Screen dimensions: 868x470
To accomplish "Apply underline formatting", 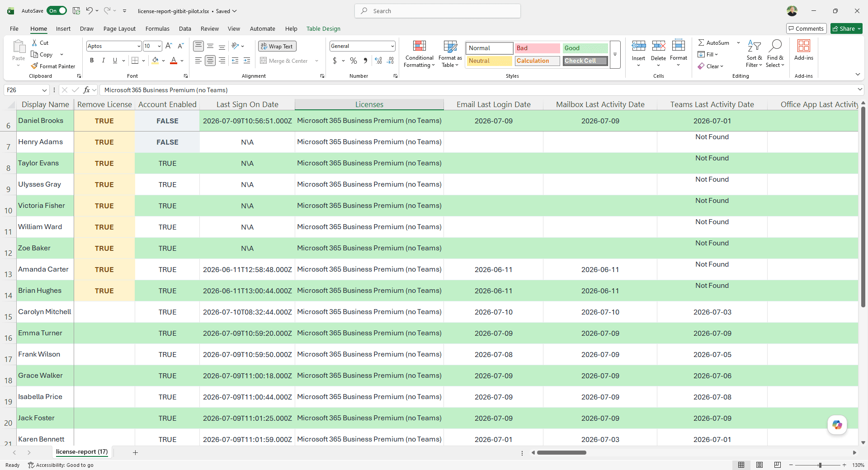I will tap(115, 61).
